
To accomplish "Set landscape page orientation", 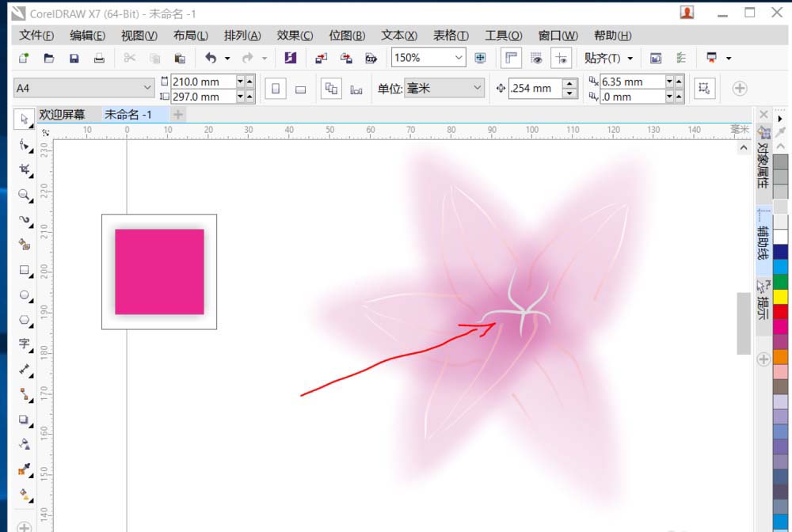I will 300,89.
